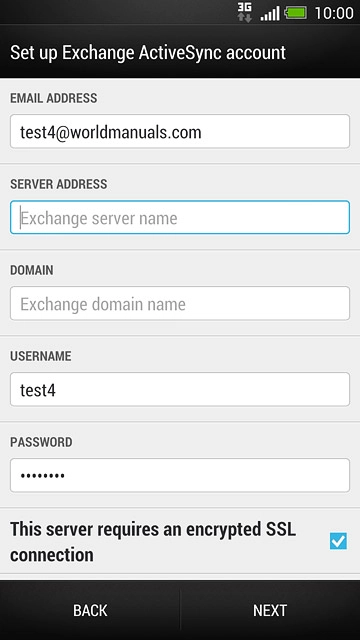Tap the BACK button
The height and width of the screenshot is (640, 360).
pos(90,611)
